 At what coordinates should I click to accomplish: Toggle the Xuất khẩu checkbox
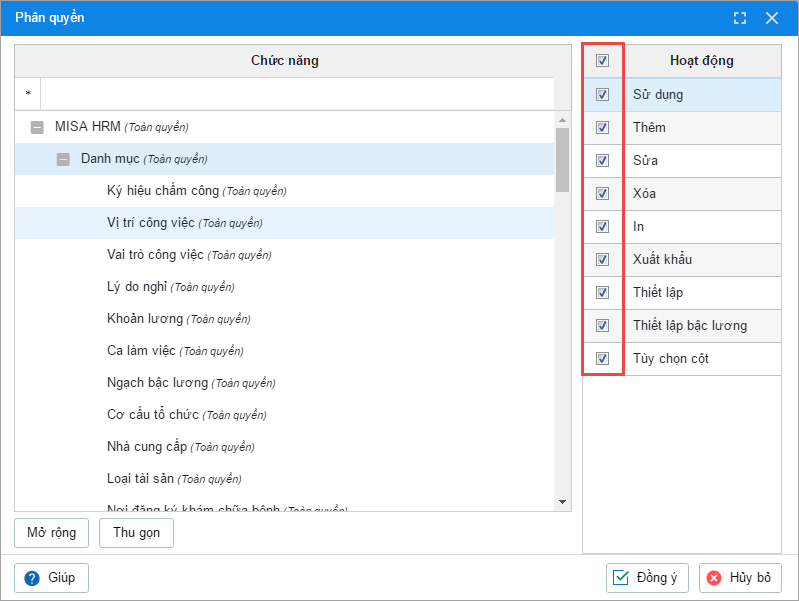click(602, 260)
